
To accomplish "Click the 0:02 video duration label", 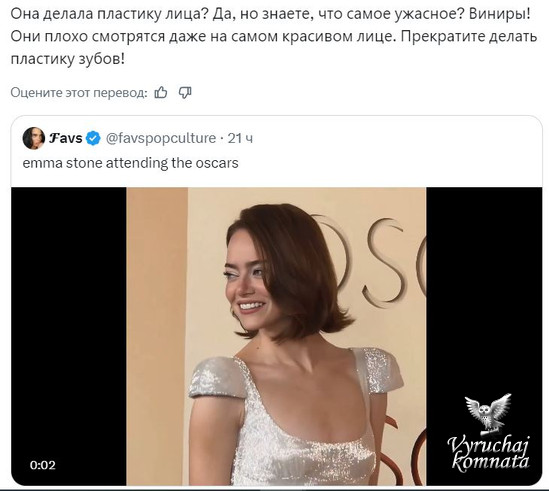I will click(x=43, y=465).
